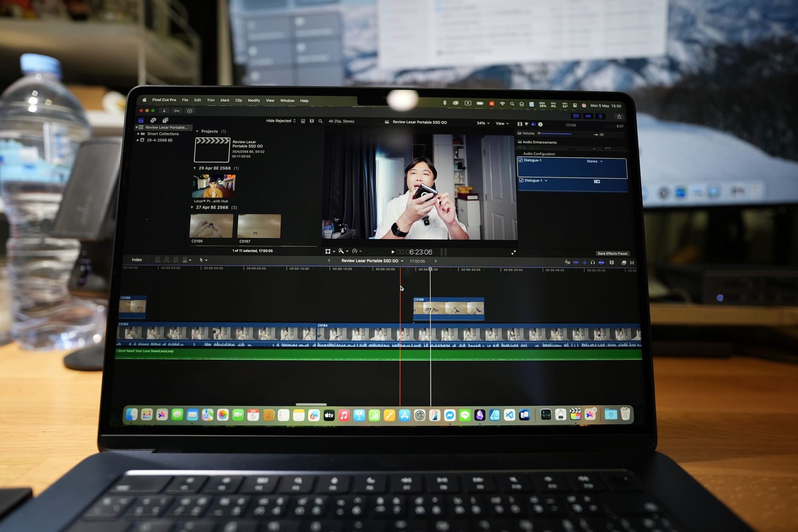The image size is (798, 532).
Task: Uncheck the first Dialogue-1 Stereo checkbox
Action: pyautogui.click(x=520, y=160)
